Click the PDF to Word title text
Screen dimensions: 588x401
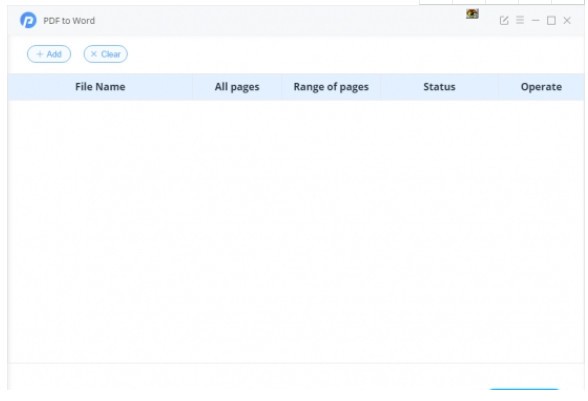pos(69,21)
